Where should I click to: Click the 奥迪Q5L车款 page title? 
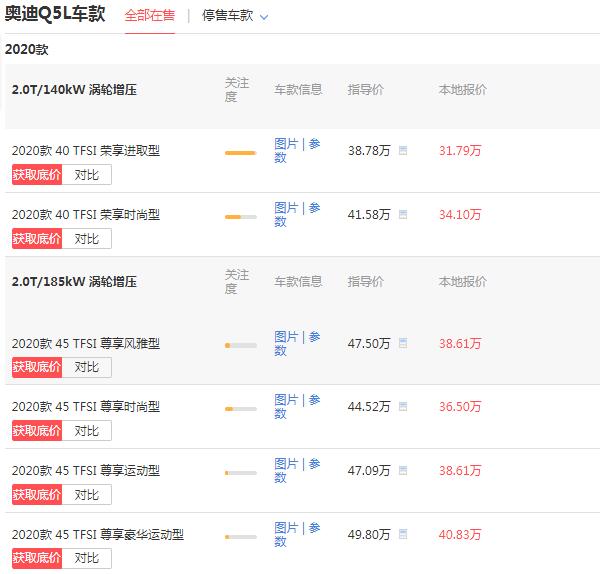click(55, 14)
